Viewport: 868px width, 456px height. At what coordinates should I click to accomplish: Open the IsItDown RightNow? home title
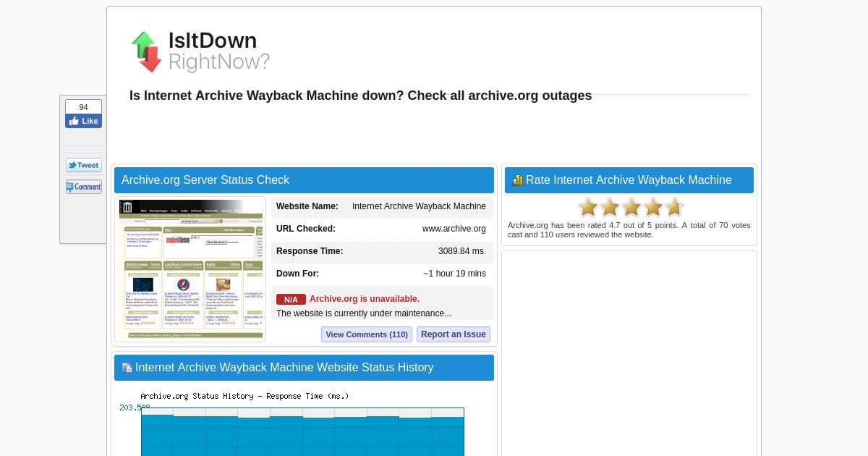coord(218,51)
